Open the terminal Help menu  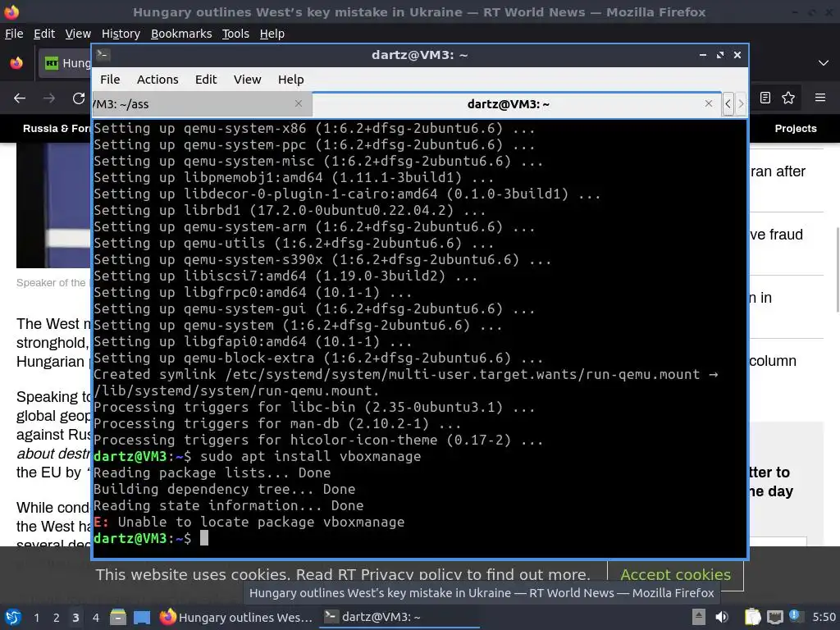point(290,80)
